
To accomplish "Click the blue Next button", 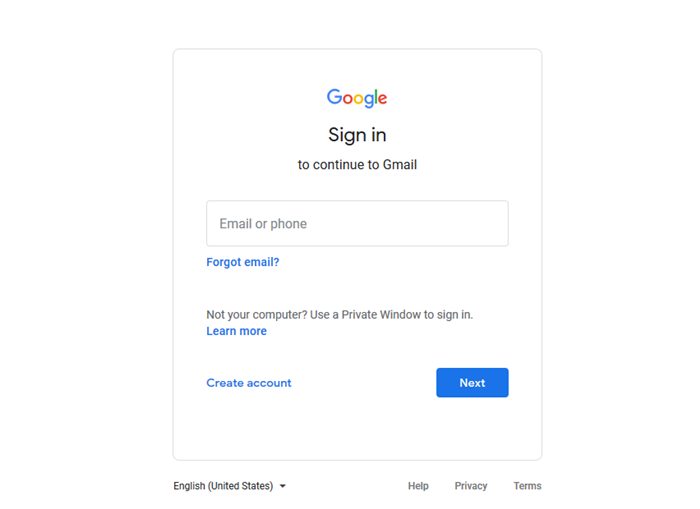I will pyautogui.click(x=472, y=383).
